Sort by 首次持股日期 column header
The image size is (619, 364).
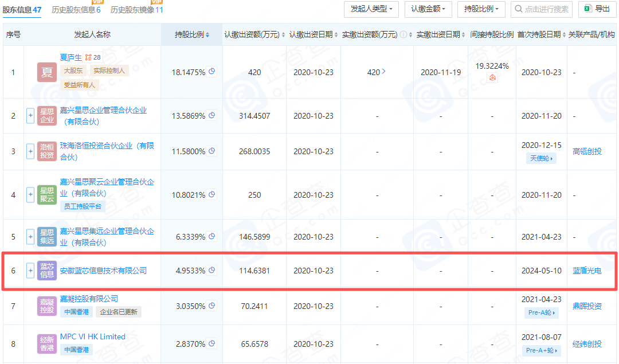(539, 35)
